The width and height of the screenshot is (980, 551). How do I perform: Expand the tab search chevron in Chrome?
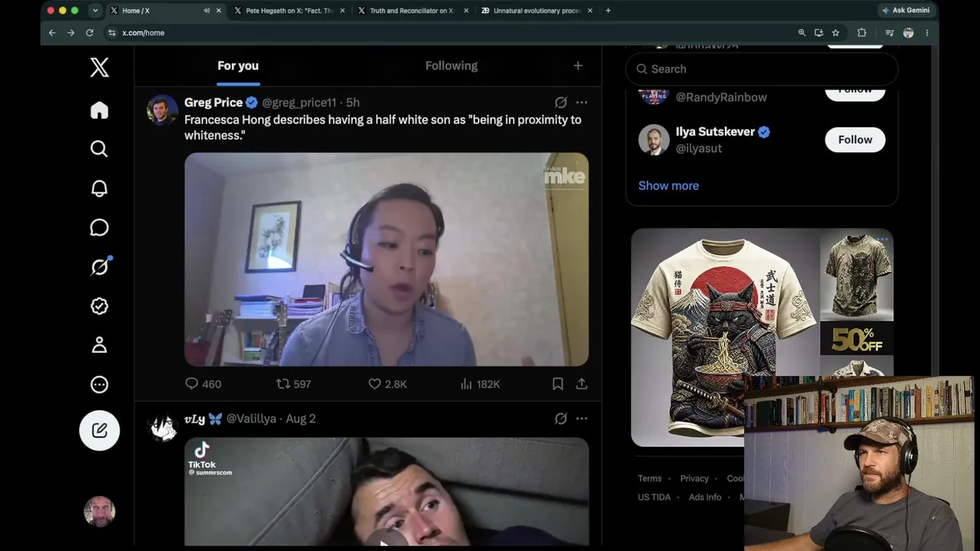tap(95, 11)
